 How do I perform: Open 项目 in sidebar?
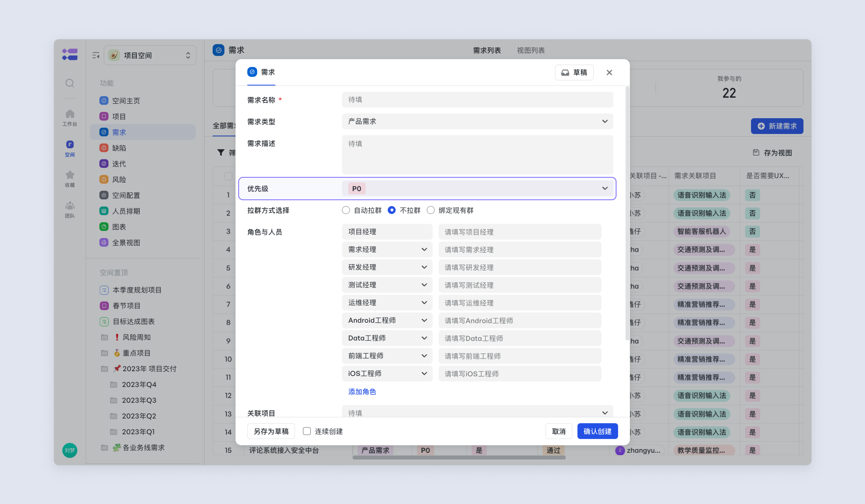(x=143, y=116)
